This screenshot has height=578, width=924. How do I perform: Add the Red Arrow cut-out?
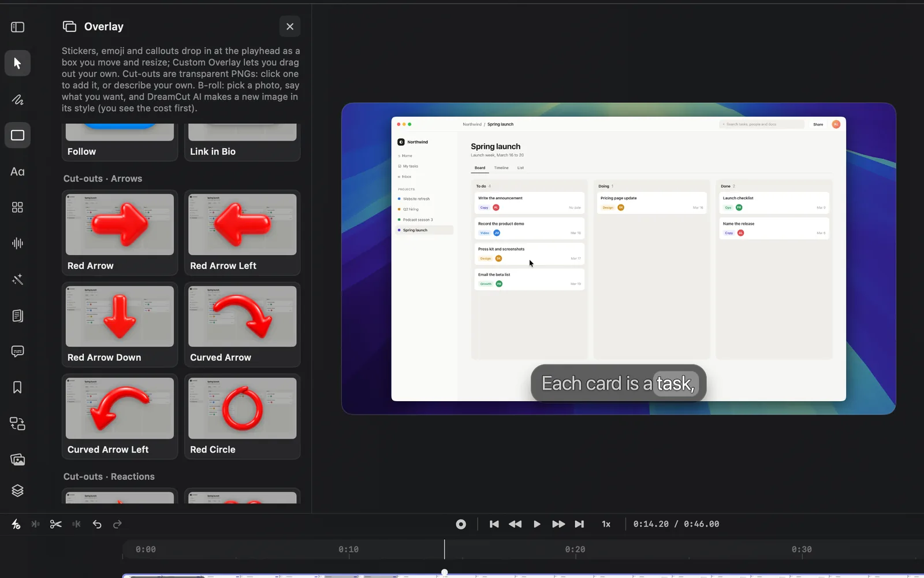click(120, 232)
